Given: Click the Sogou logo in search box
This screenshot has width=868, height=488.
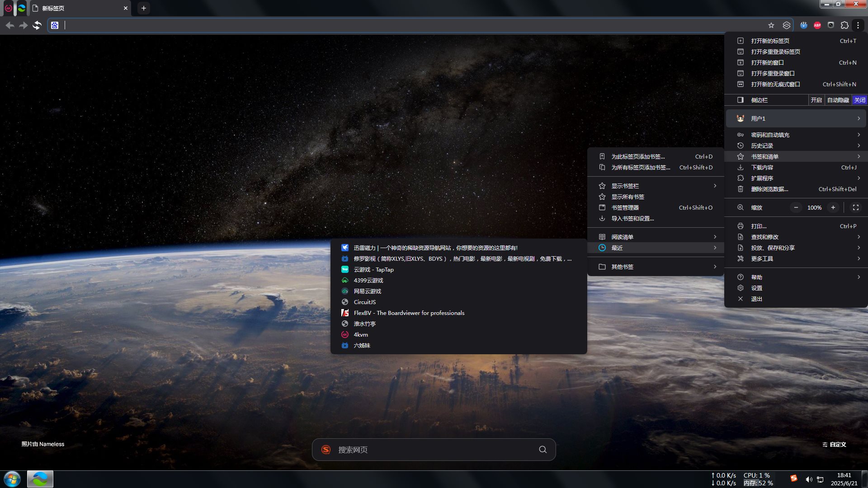Looking at the screenshot, I should point(325,450).
